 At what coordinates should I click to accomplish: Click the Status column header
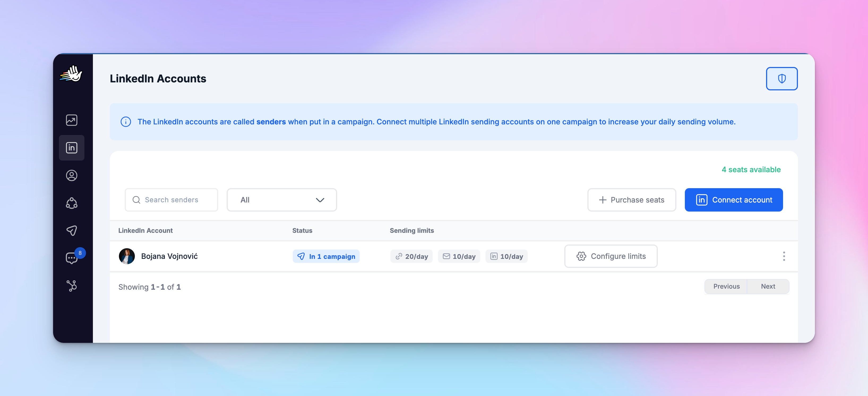point(302,230)
